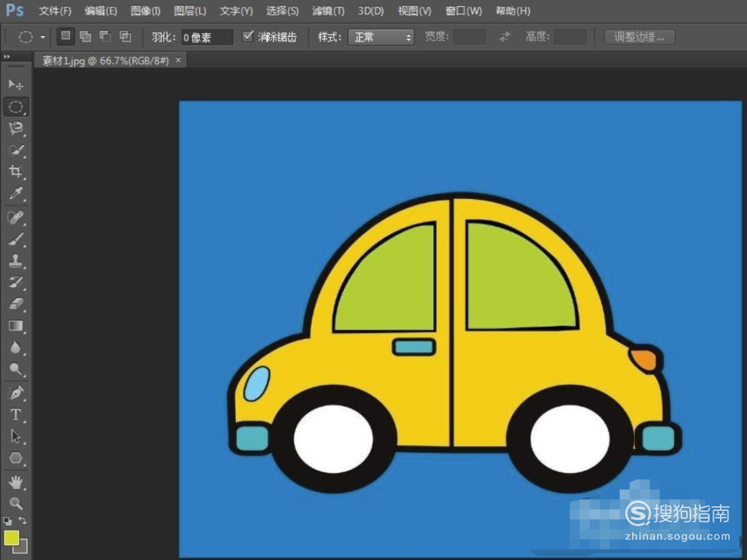Select the Pen tool
This screenshot has width=747, height=560.
click(x=16, y=393)
